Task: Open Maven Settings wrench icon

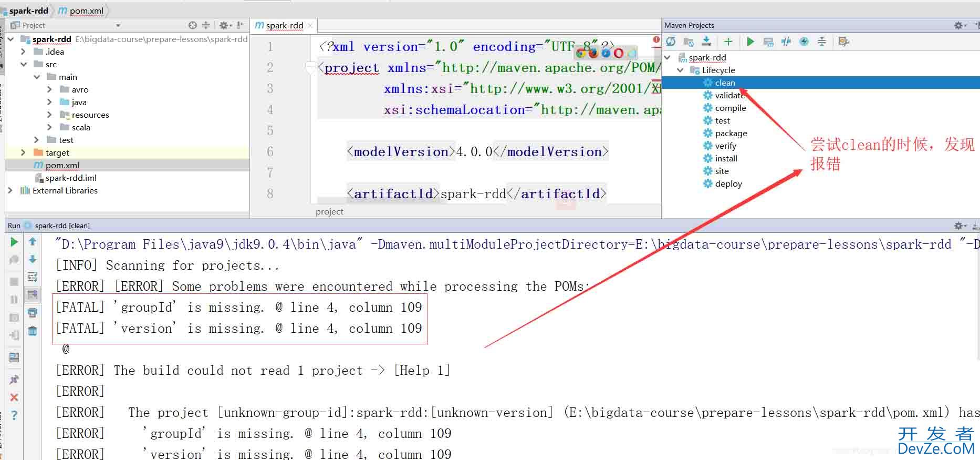Action: [843, 42]
